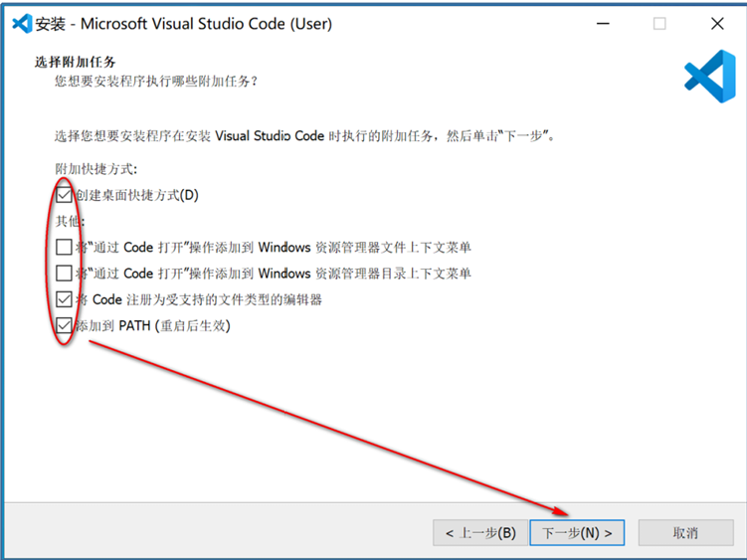Click the window title 安装 - Microsoft Visual Studio Code (User)

[183, 23]
